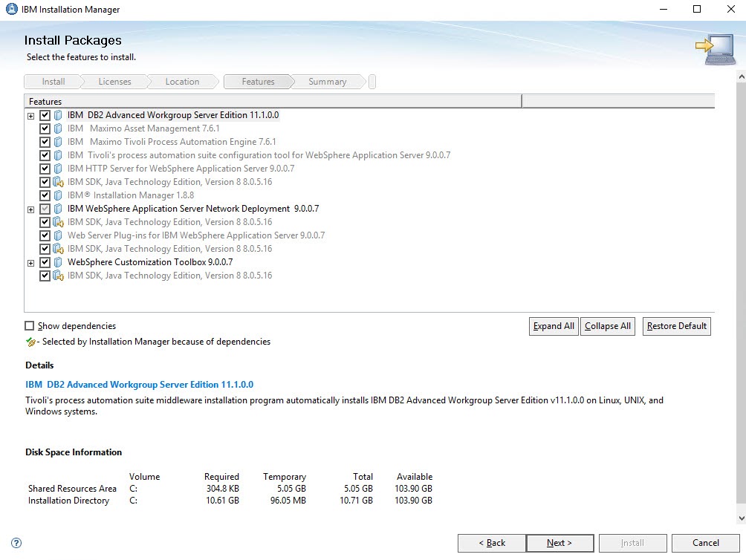Click the IBM SDK icon below HTTP Server
The image size is (746, 560).
pos(58,182)
